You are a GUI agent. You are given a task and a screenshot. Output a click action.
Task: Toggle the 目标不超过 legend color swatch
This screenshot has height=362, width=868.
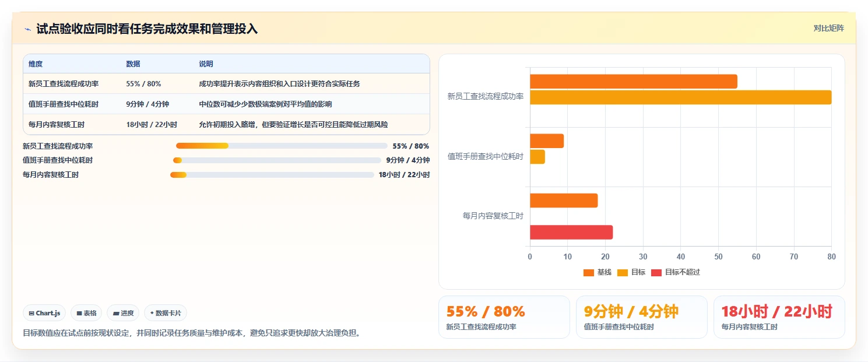[x=656, y=272]
